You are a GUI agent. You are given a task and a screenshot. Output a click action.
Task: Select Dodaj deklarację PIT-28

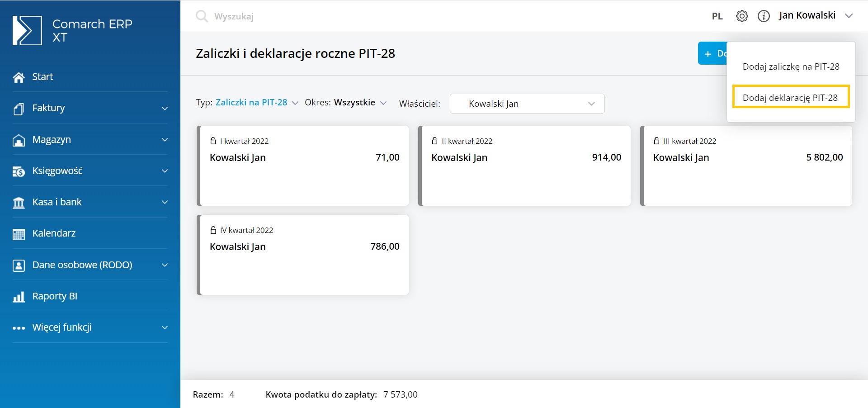pyautogui.click(x=790, y=98)
